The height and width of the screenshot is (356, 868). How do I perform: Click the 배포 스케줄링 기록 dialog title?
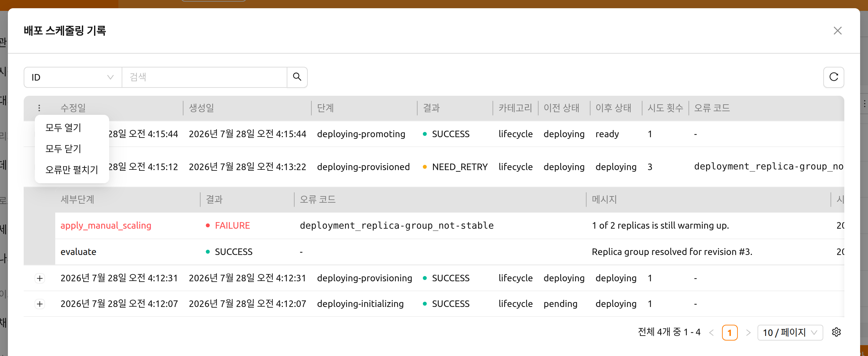click(x=65, y=31)
